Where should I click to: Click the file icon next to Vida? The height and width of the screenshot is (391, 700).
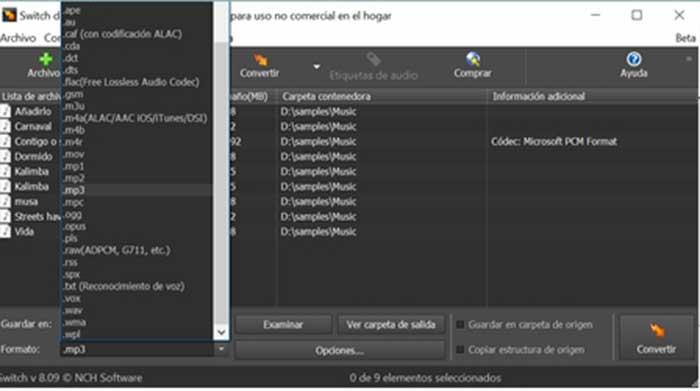(x=5, y=231)
